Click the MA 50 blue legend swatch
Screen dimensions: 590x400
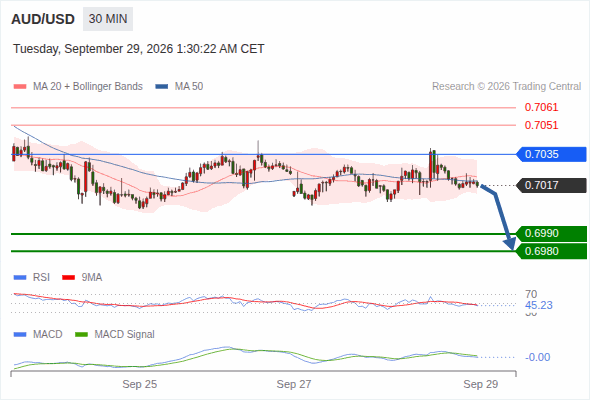[162, 87]
